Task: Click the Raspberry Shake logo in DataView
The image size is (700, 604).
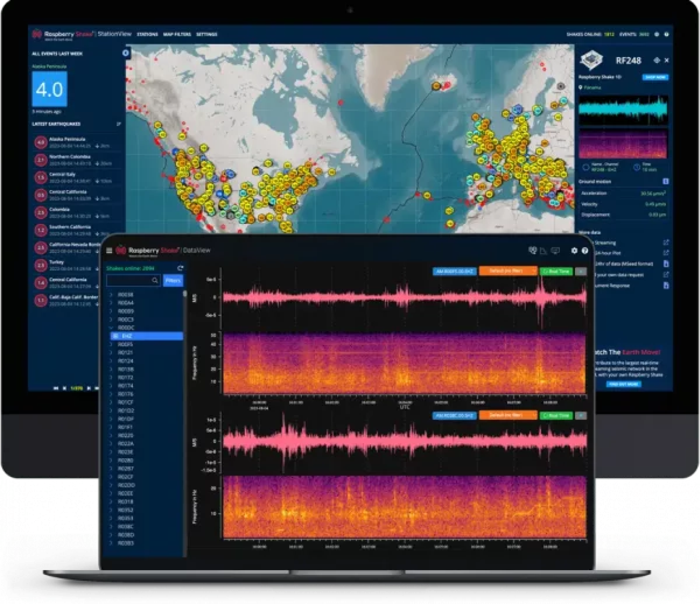Action: coord(121,250)
